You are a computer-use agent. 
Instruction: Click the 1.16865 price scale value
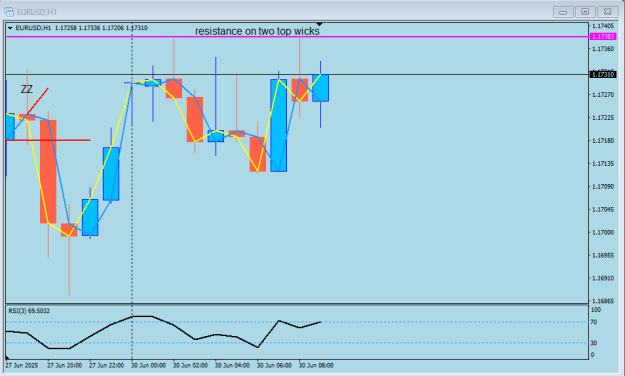click(603, 301)
